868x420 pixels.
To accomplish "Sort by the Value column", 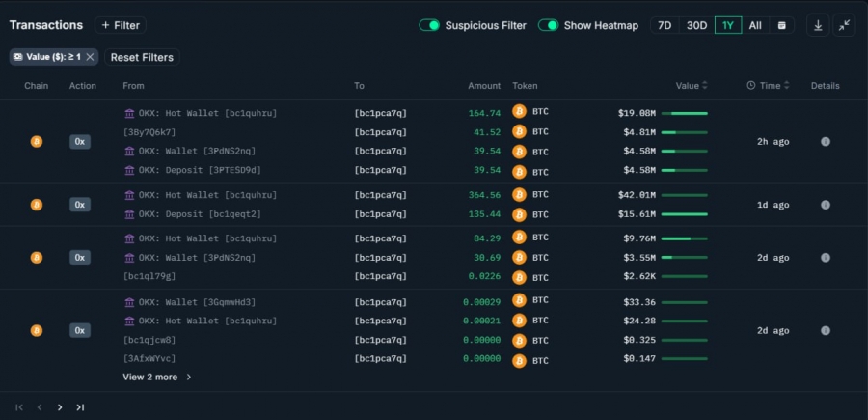I will pos(692,86).
